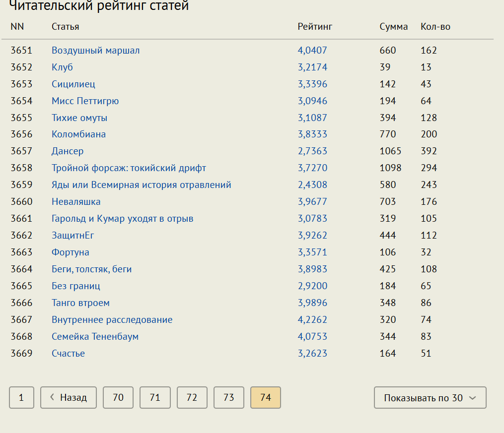Go to first page 1

click(x=21, y=397)
